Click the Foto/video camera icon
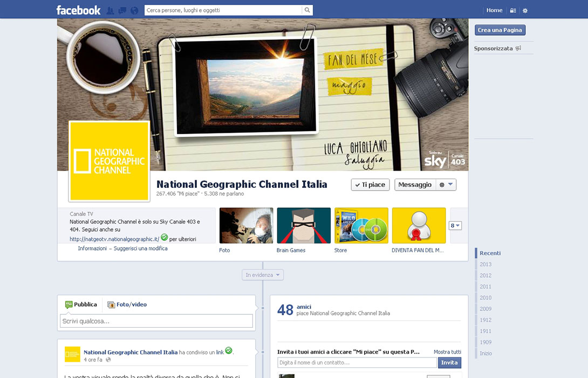The image size is (588, 378). point(111,305)
